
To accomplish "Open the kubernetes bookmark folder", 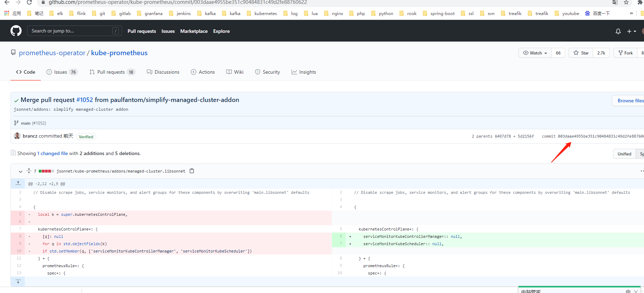I will click(x=262, y=13).
